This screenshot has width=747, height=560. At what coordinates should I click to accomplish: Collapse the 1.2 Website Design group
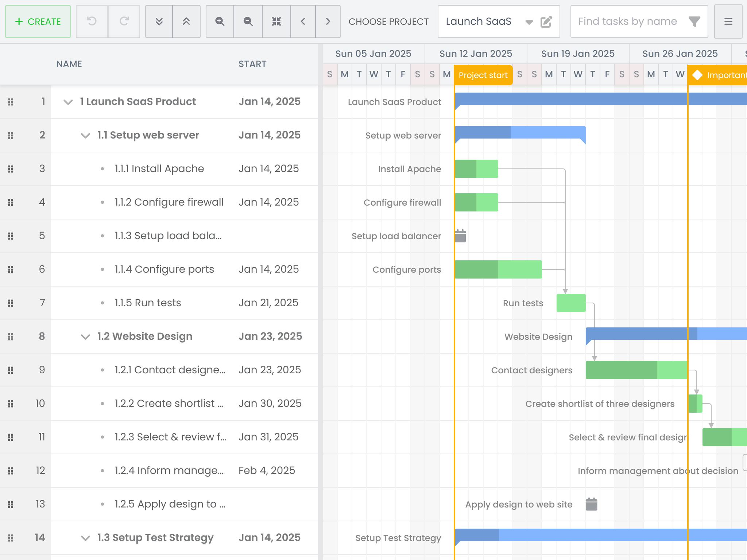85,337
